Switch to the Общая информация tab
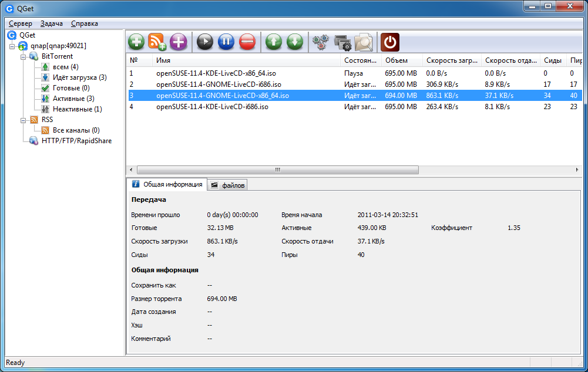The height and width of the screenshot is (372, 588). 167,184
